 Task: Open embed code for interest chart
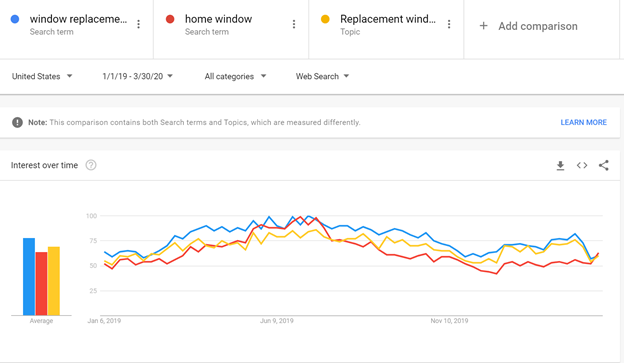pos(582,165)
